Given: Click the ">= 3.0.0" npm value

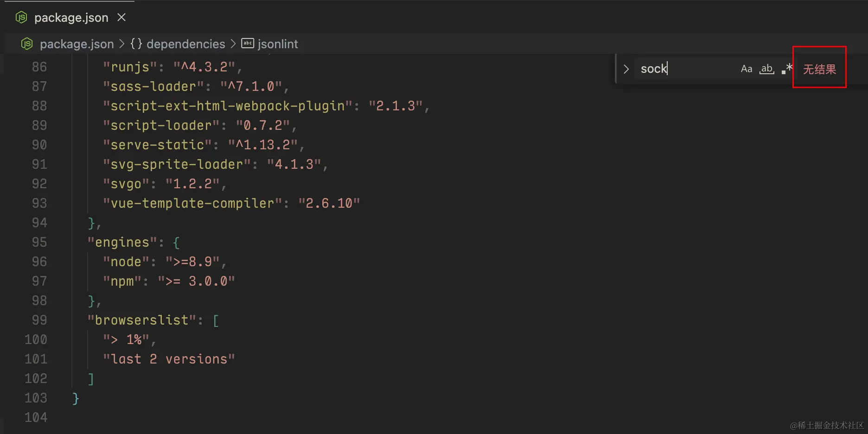Looking at the screenshot, I should [x=196, y=281].
